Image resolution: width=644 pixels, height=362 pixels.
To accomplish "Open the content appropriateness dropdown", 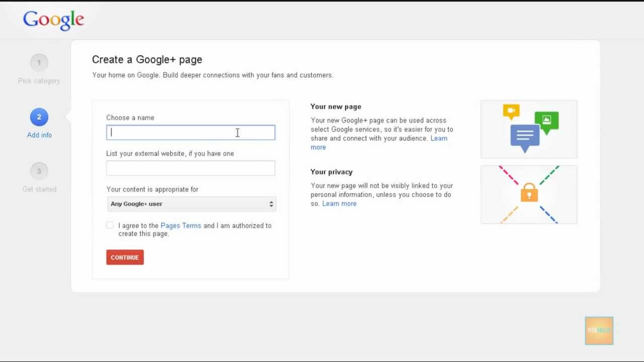I will (x=191, y=204).
